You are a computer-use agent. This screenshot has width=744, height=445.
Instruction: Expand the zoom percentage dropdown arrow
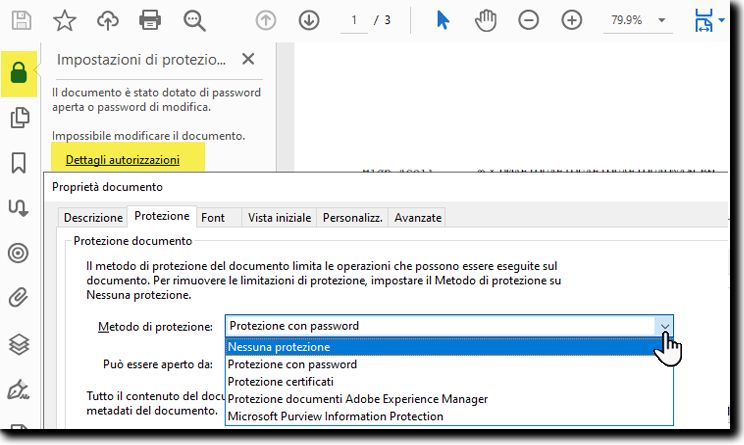click(662, 20)
